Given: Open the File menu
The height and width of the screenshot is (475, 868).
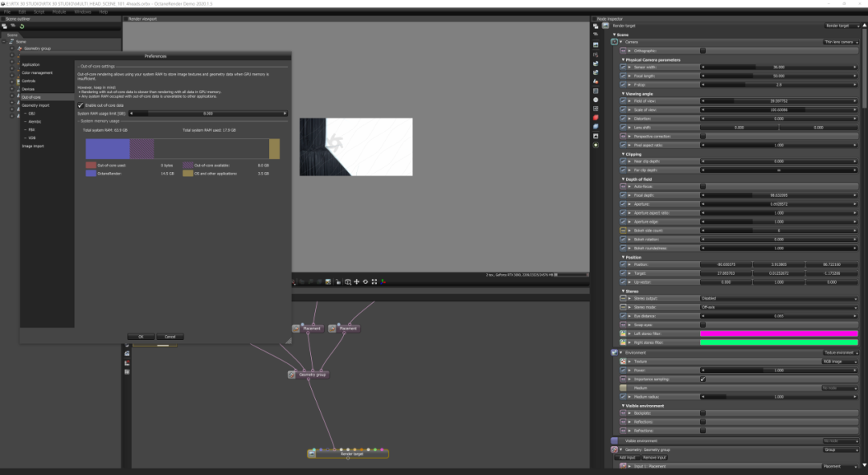Looking at the screenshot, I should coord(7,11).
